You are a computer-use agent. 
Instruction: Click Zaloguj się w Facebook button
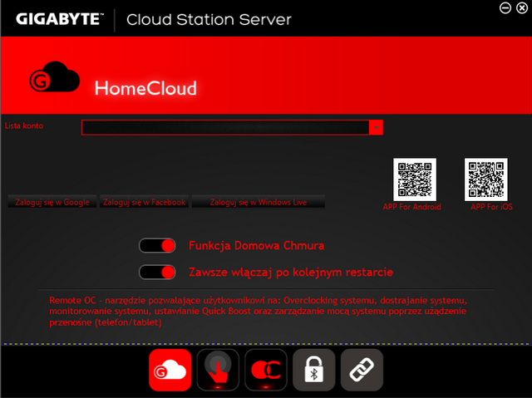pyautogui.click(x=144, y=202)
